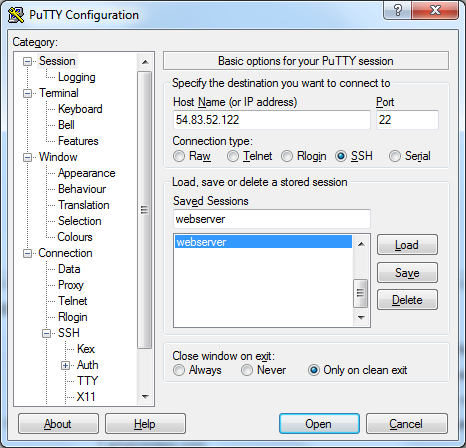Screen dimensions: 466x448
Task: Open the Translation category
Action: 84,205
